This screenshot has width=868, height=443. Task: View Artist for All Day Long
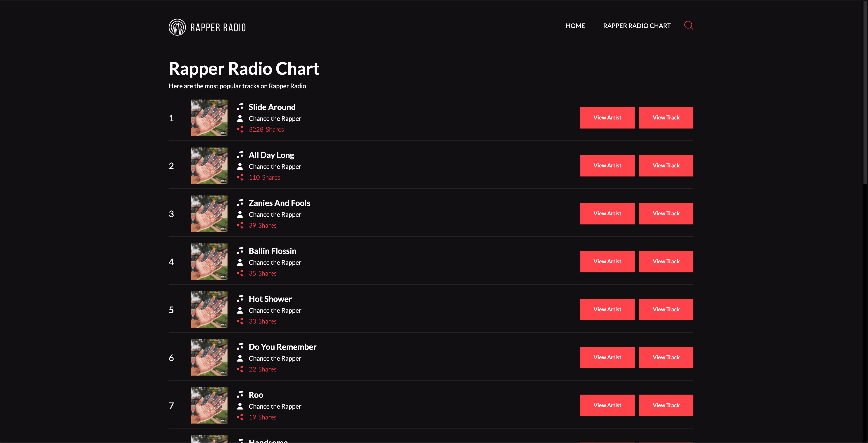607,166
